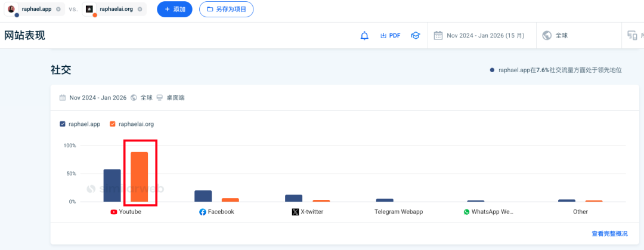Open the graduation cap learning icon
This screenshot has width=644, height=250.
415,36
